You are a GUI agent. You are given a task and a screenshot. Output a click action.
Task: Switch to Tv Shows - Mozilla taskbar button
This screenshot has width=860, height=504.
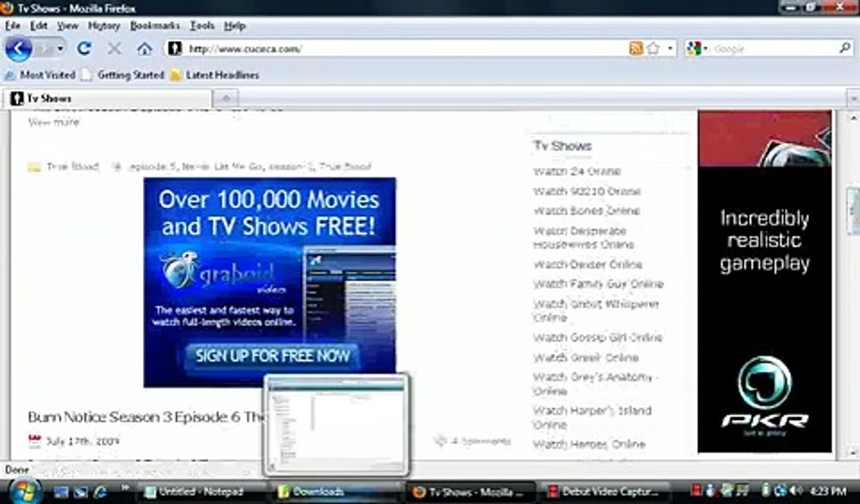[x=471, y=491]
